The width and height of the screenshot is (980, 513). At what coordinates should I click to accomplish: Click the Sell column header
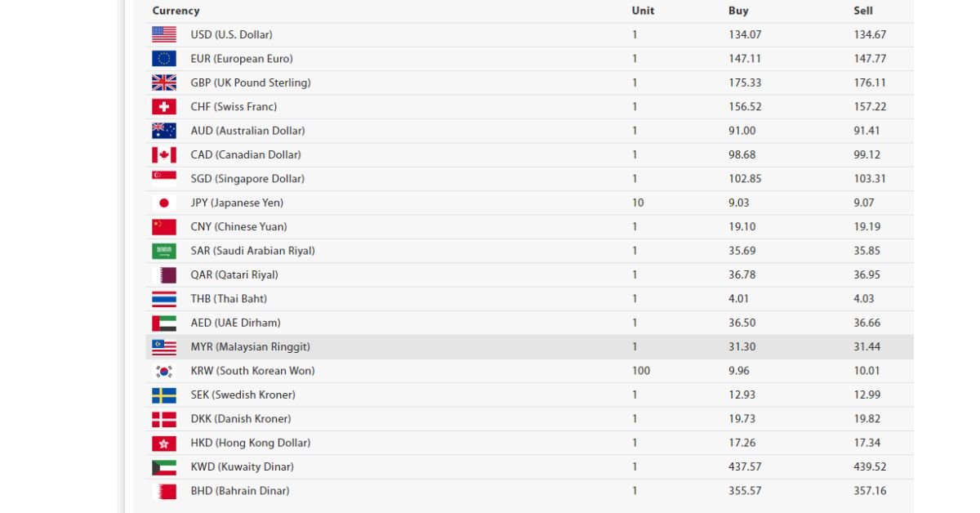pos(863,11)
